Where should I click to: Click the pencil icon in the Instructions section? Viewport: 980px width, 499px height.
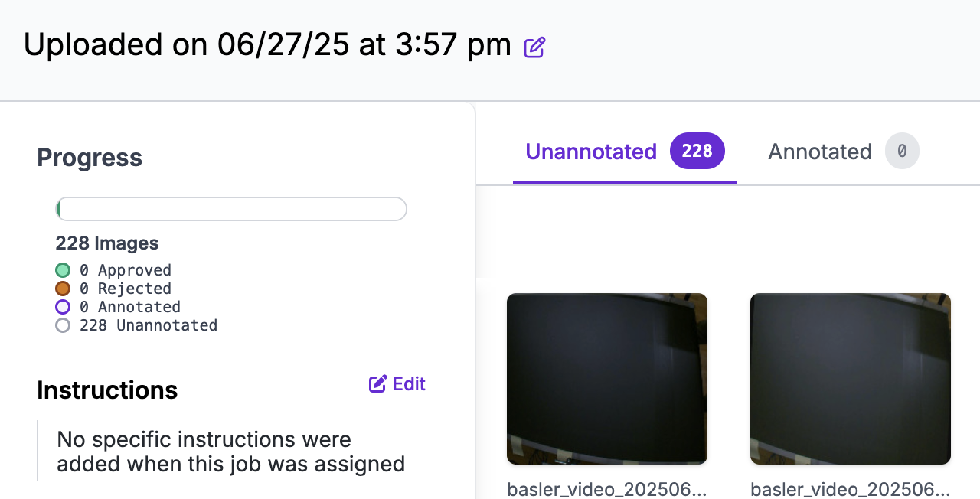coord(377,384)
